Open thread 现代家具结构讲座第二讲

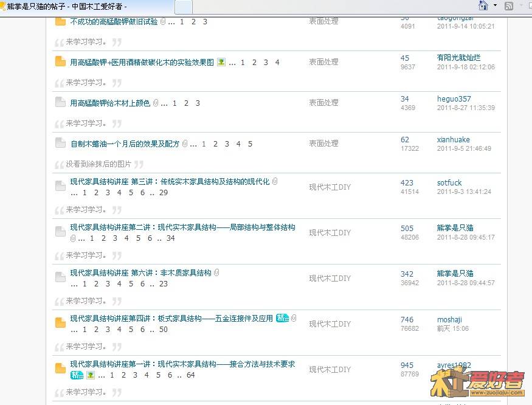pyautogui.click(x=182, y=227)
